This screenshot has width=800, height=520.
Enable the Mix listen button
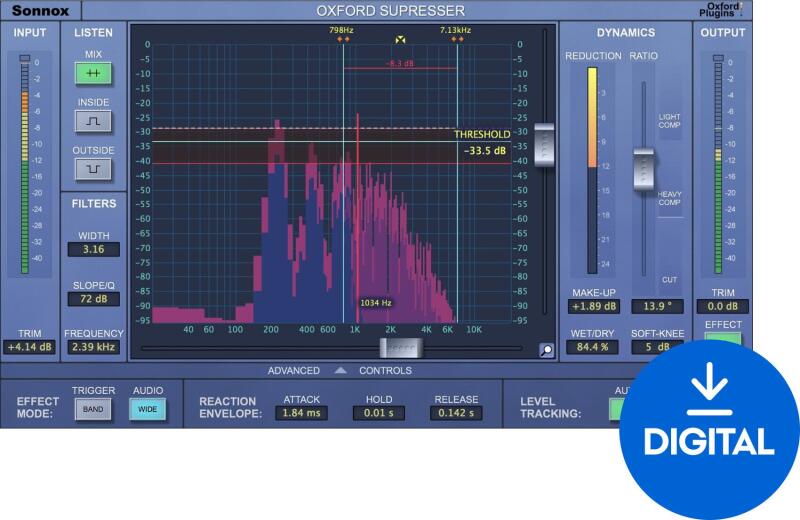94,73
